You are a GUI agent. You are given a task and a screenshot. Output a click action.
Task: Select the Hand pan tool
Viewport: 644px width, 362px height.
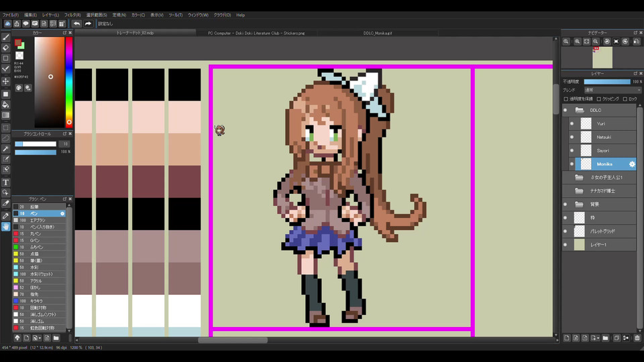(x=6, y=226)
